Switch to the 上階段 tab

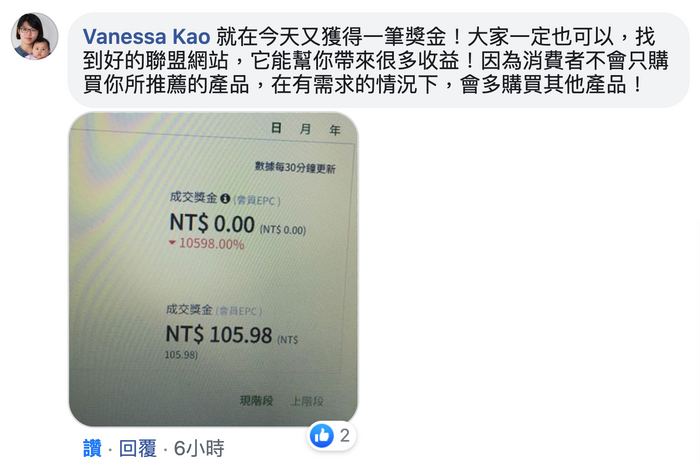tap(307, 401)
